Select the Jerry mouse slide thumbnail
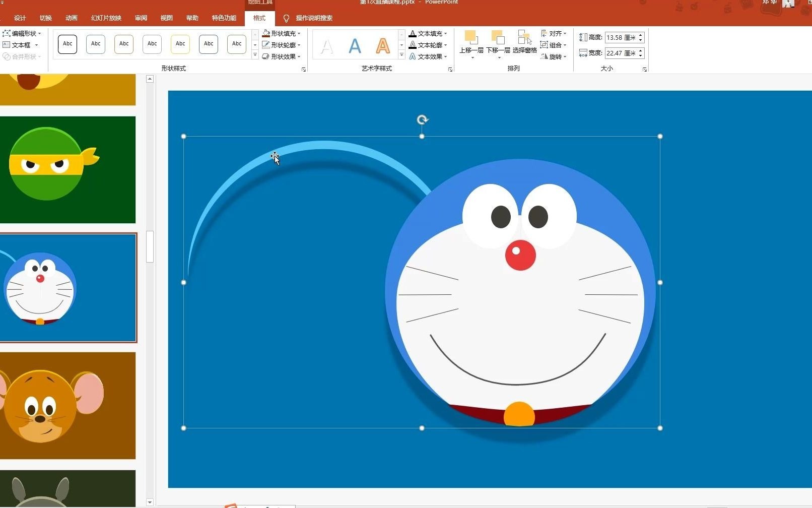Viewport: 812px width, 508px height. [x=67, y=406]
